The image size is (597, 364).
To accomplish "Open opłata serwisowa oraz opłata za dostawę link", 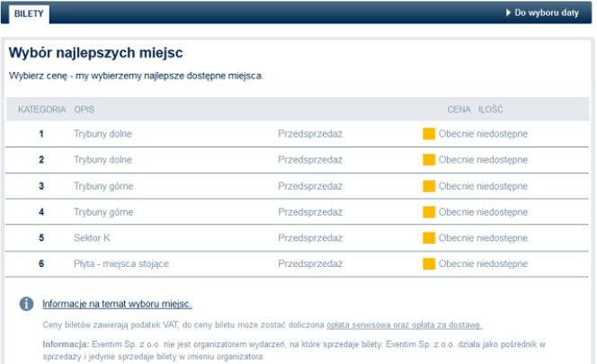I will point(405,324).
